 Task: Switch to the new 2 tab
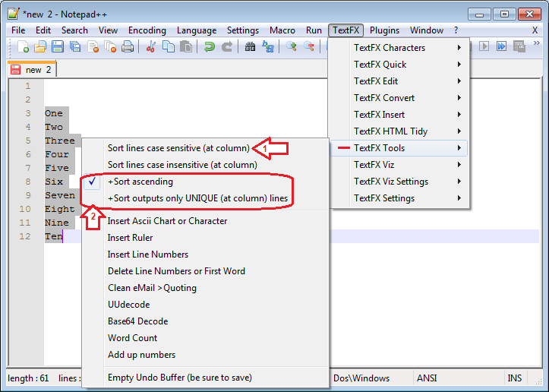coord(33,70)
